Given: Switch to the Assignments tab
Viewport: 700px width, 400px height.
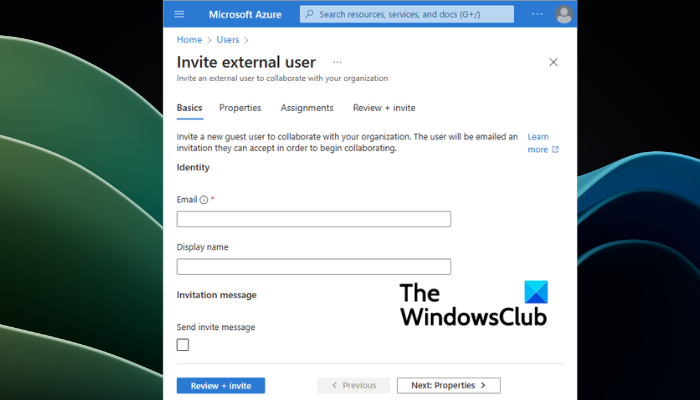Looking at the screenshot, I should 307,108.
